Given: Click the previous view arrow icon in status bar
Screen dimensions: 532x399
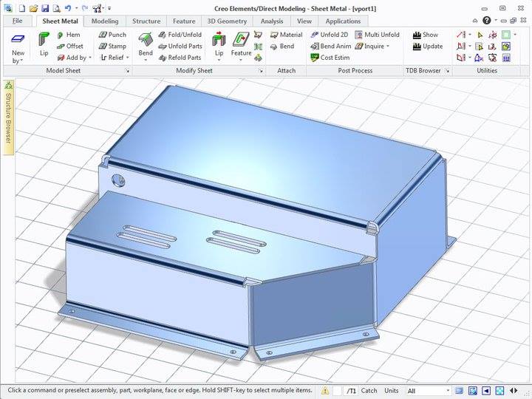Looking at the screenshot, I should 486,391.
